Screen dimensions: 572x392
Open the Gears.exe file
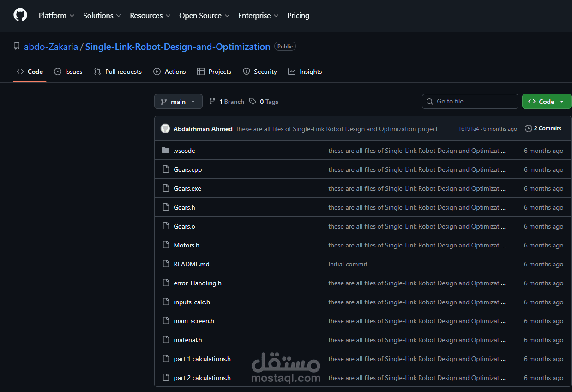tap(187, 188)
